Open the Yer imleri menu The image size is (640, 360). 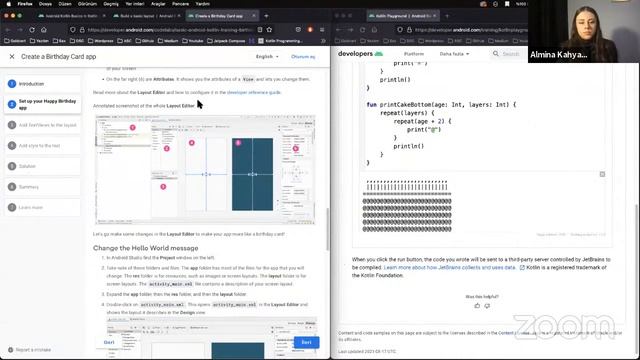pos(135,4)
